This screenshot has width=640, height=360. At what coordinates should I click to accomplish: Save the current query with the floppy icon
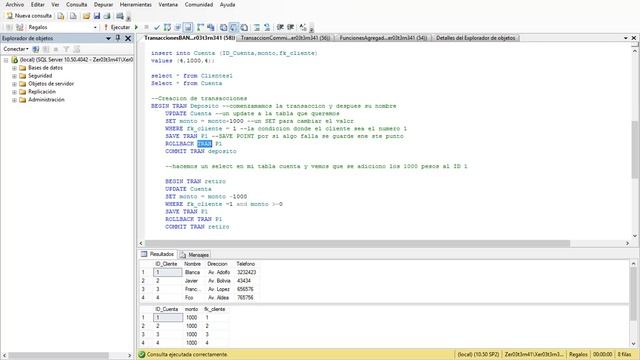(x=97, y=16)
